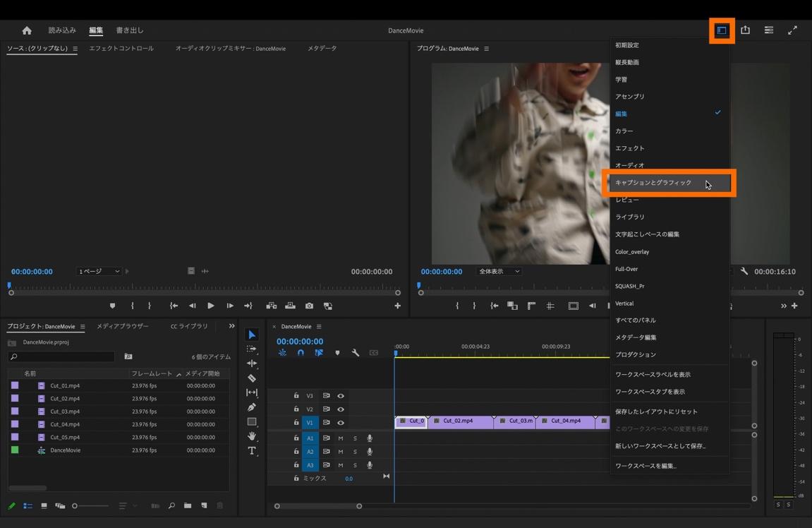The width and height of the screenshot is (812, 528).
Task: Click the Export Frame camera icon
Action: pos(309,306)
